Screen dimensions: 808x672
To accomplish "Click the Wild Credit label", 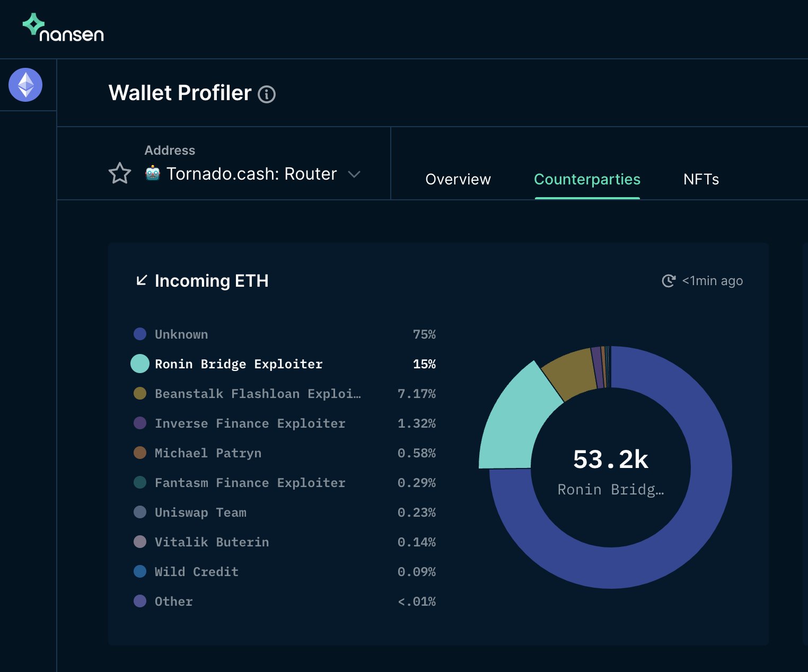I will (x=197, y=572).
